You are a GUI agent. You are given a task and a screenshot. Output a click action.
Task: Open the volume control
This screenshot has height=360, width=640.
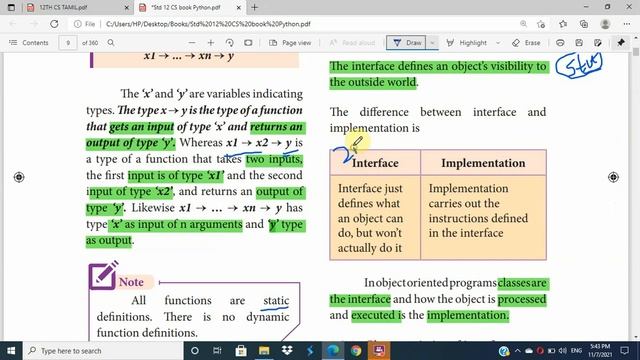[x=563, y=351]
